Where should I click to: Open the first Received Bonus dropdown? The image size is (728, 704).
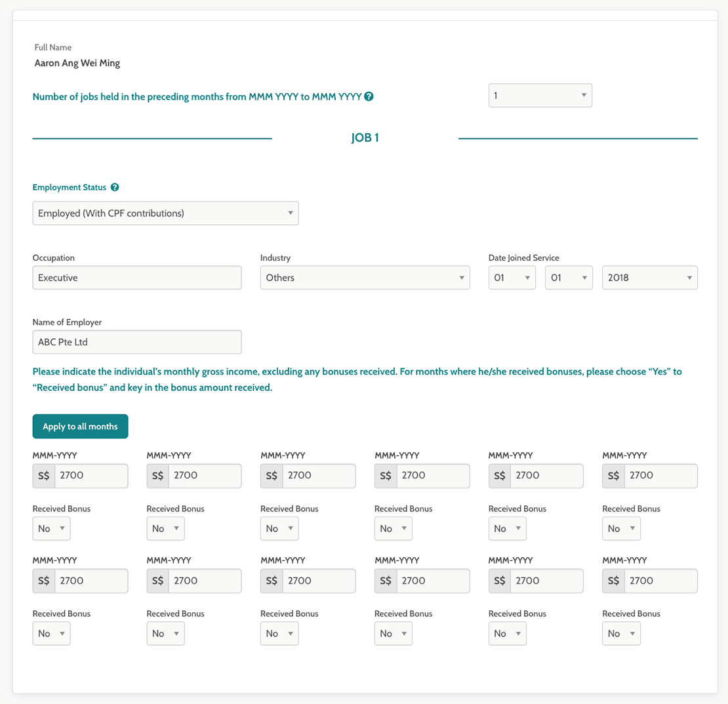(51, 528)
